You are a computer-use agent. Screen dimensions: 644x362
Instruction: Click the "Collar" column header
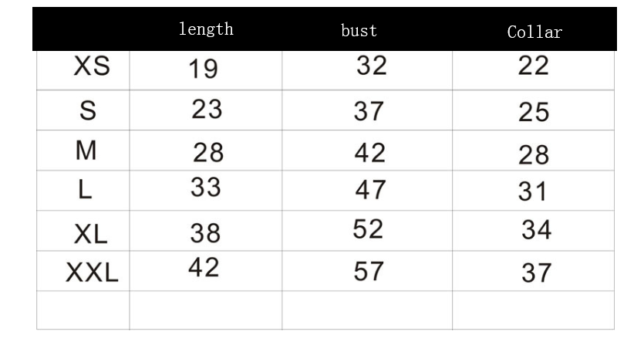click(534, 32)
